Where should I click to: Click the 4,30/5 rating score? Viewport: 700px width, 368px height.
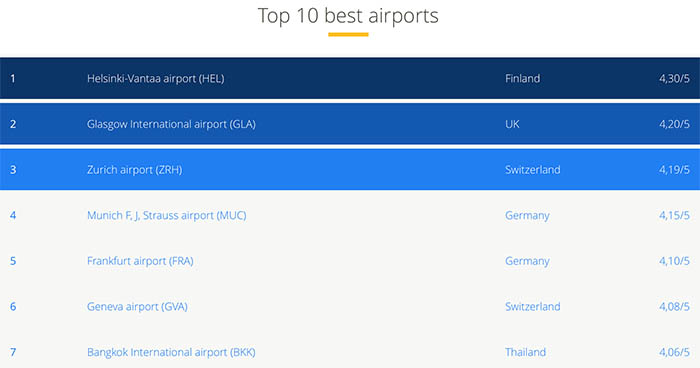[x=674, y=79]
